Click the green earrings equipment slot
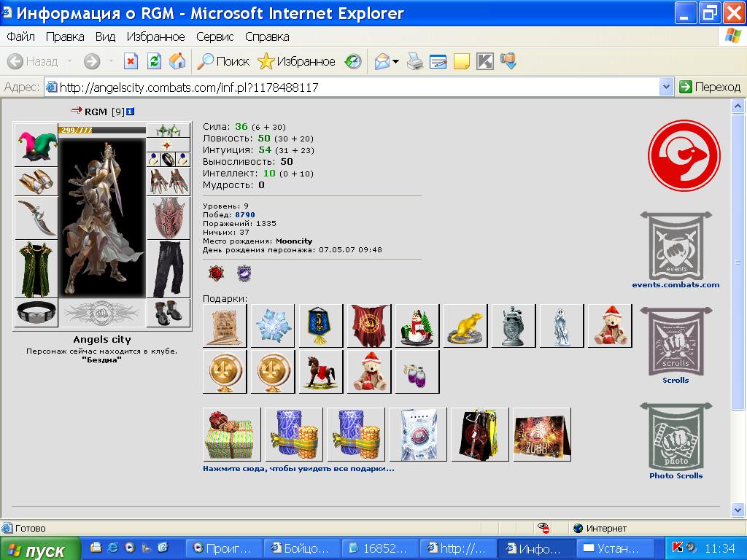The image size is (747, 560). tap(169, 130)
